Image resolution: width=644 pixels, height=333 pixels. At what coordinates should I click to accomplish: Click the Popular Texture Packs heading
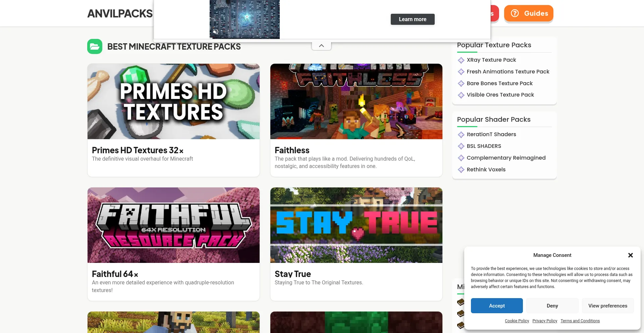(x=494, y=45)
